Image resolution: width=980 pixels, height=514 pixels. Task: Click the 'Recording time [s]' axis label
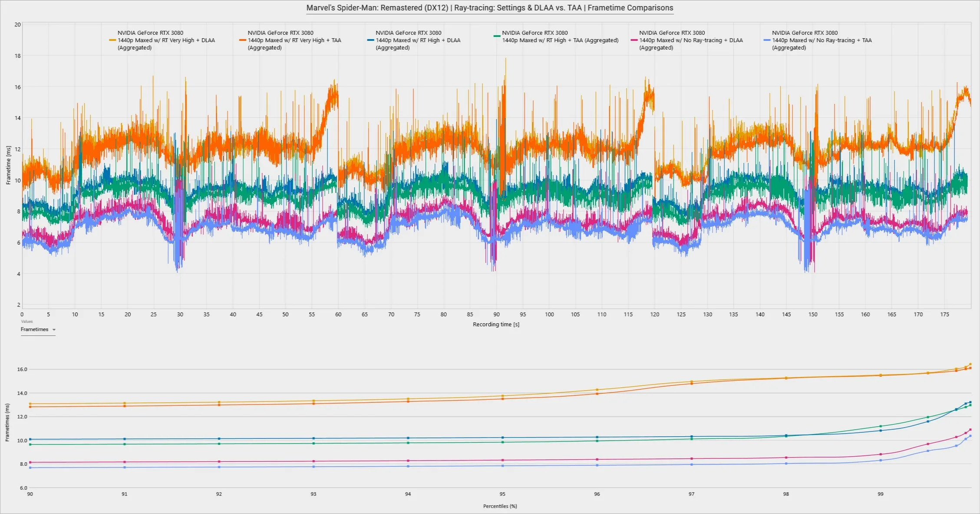[496, 325]
